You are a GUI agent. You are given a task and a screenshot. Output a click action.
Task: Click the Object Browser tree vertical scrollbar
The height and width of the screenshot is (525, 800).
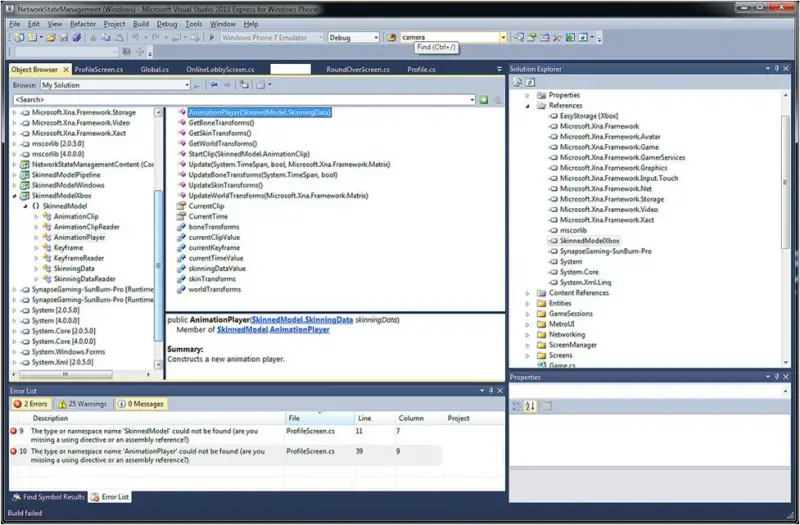tap(158, 264)
